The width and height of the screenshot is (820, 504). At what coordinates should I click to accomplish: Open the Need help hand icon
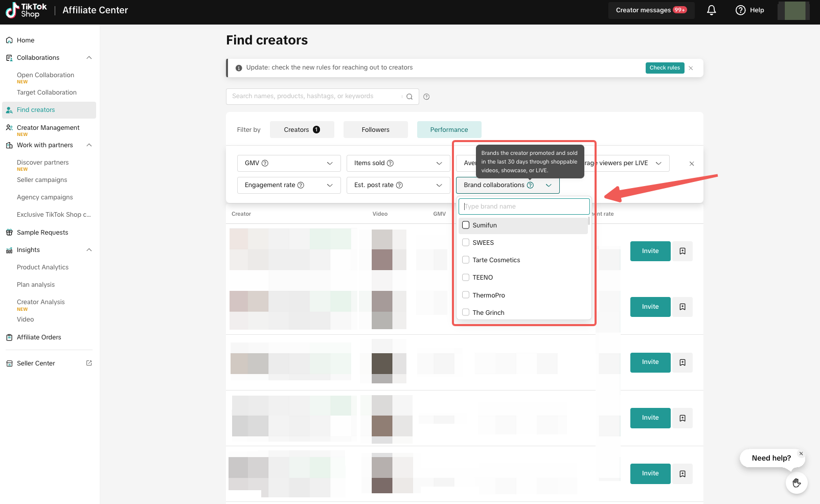796,483
